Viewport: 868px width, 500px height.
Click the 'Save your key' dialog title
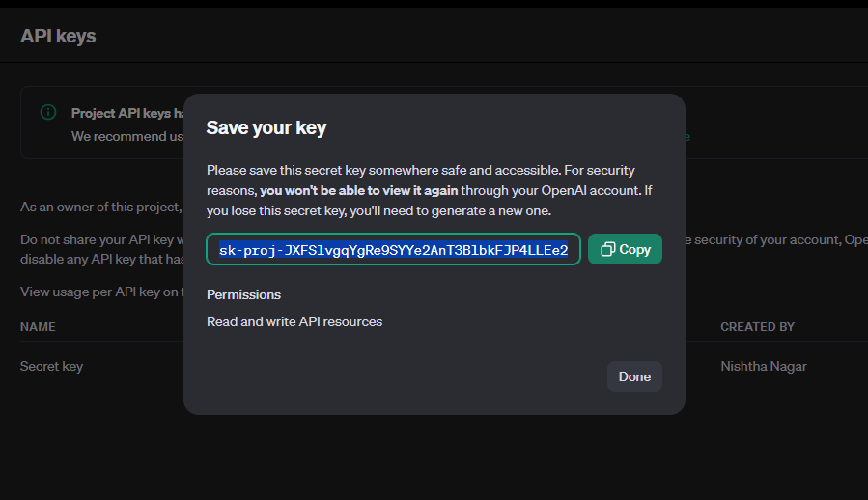[x=266, y=128]
